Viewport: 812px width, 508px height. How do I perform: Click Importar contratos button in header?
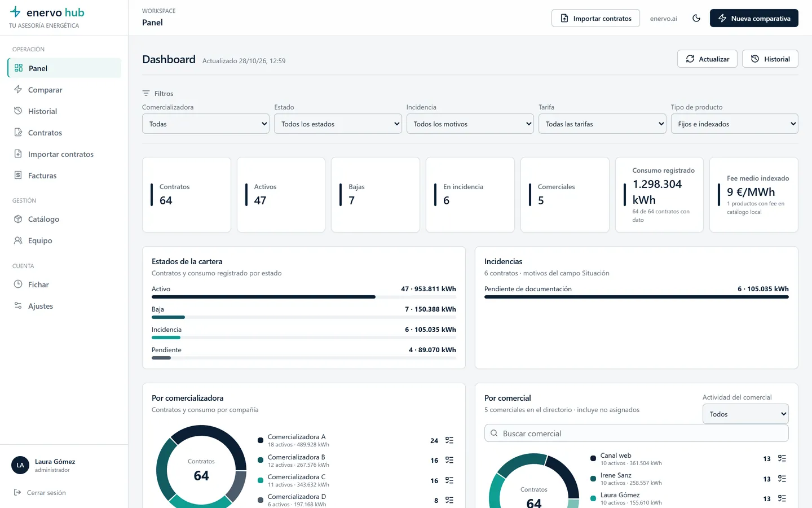(595, 18)
